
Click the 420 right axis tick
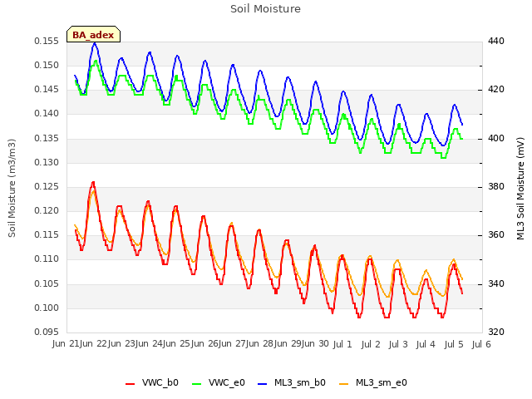[x=496, y=90]
